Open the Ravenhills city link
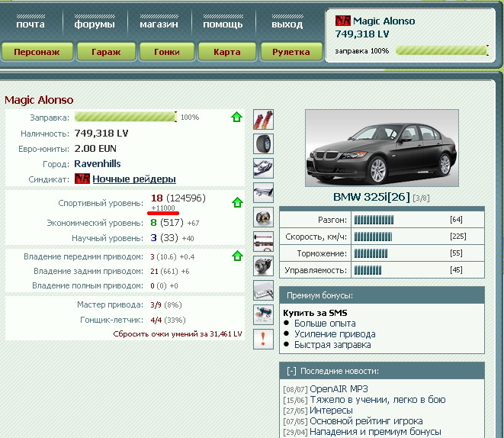The image size is (504, 438). coord(98,164)
